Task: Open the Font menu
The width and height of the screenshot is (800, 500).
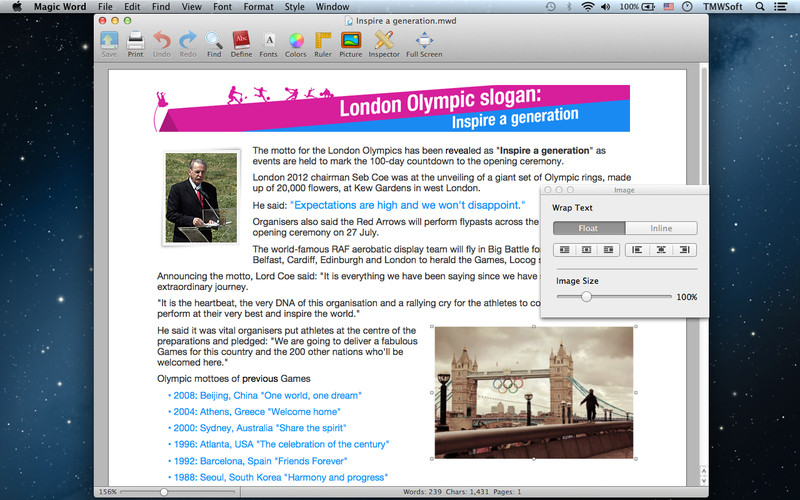Action: (222, 7)
